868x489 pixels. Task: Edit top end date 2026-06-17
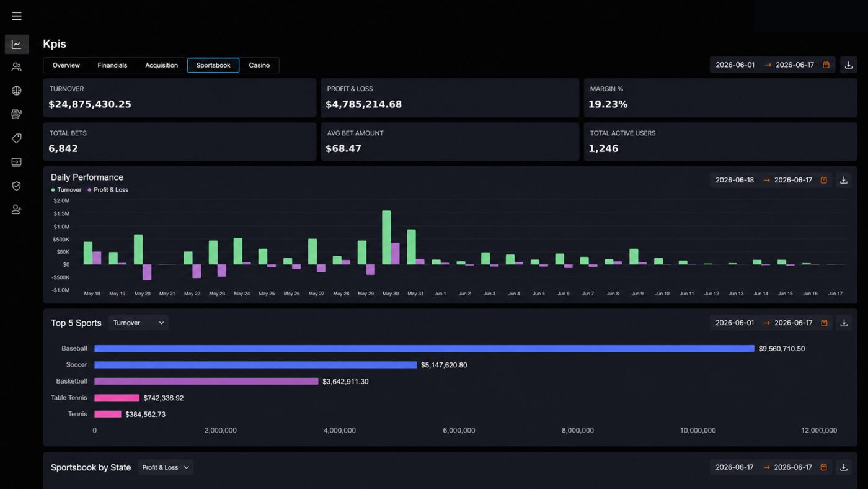795,65
